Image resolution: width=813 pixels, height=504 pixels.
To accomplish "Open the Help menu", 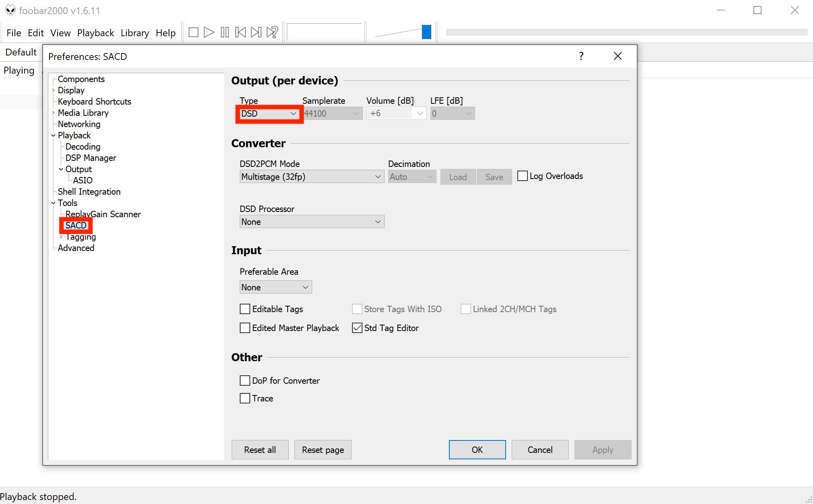I will tap(166, 33).
